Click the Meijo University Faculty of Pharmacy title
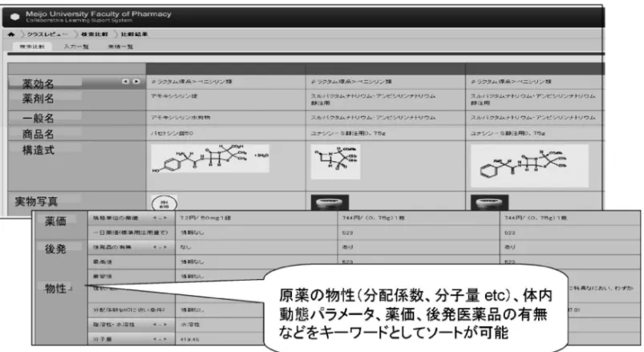Viewport: 644px width, 352px height. (98, 14)
